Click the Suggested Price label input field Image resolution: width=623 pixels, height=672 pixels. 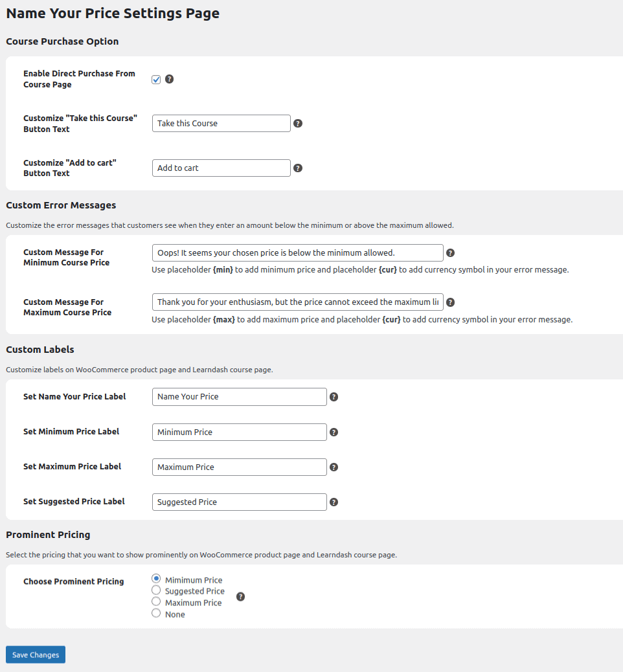pyautogui.click(x=239, y=502)
